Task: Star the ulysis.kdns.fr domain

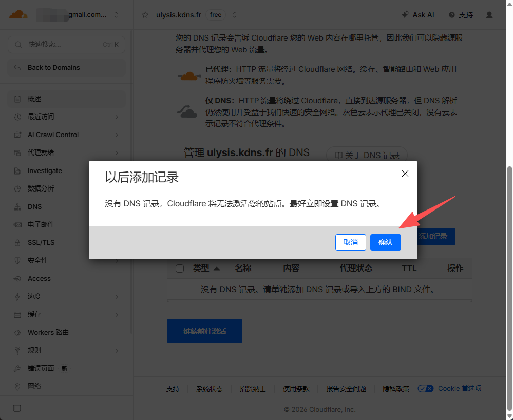Action: [x=145, y=15]
